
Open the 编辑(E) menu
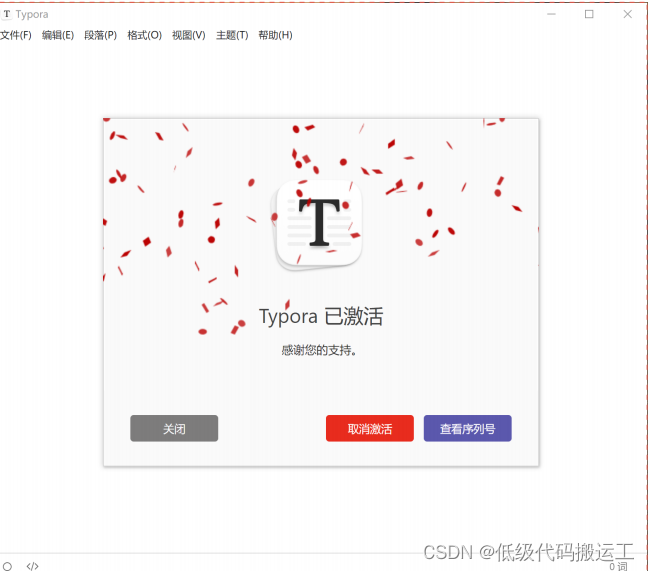click(58, 35)
